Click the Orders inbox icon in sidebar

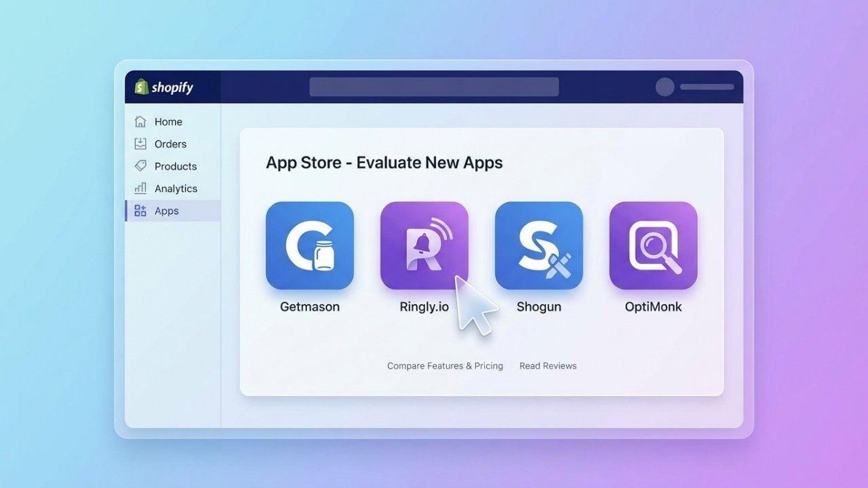[140, 144]
